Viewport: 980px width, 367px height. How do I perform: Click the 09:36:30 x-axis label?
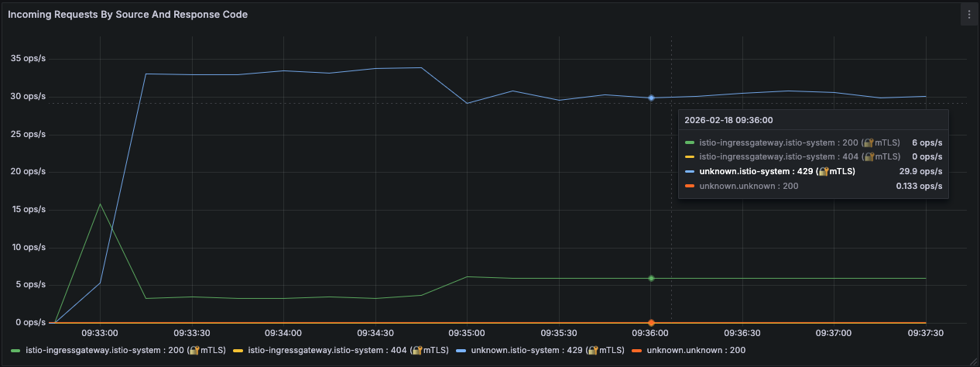742,333
